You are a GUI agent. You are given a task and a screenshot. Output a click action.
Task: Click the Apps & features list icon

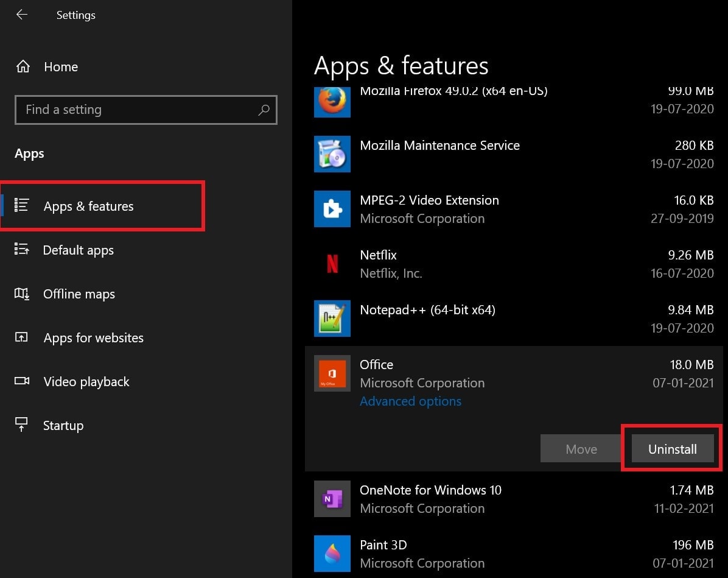pos(22,205)
